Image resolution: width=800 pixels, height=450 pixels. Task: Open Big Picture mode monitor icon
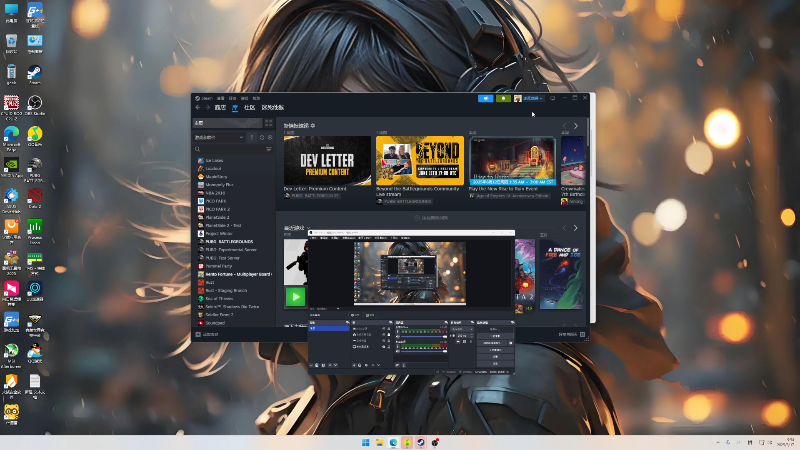tap(553, 98)
